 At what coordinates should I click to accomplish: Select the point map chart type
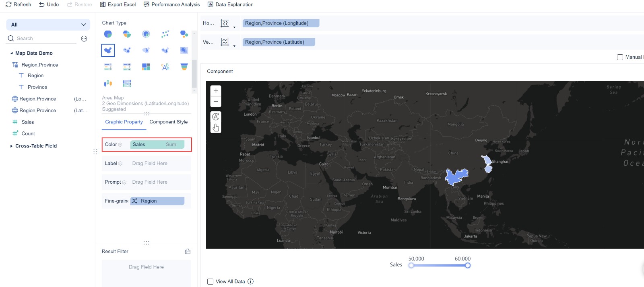point(127,50)
